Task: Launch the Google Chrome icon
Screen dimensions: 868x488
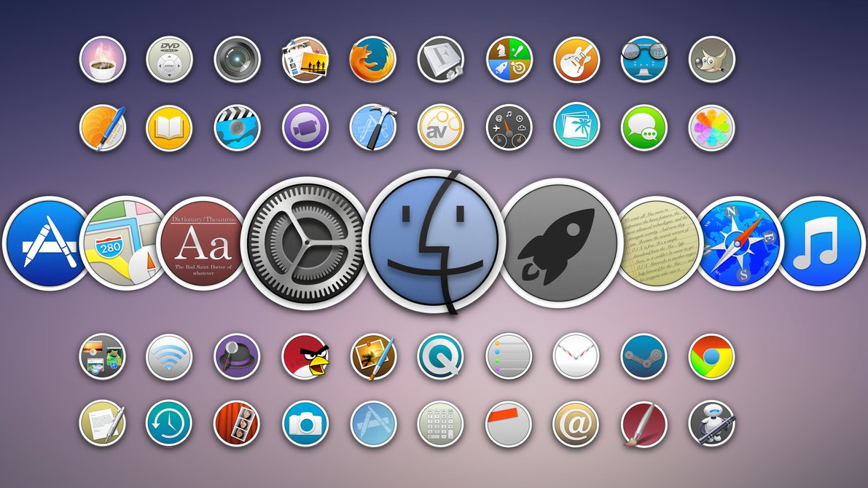Action: tap(712, 356)
